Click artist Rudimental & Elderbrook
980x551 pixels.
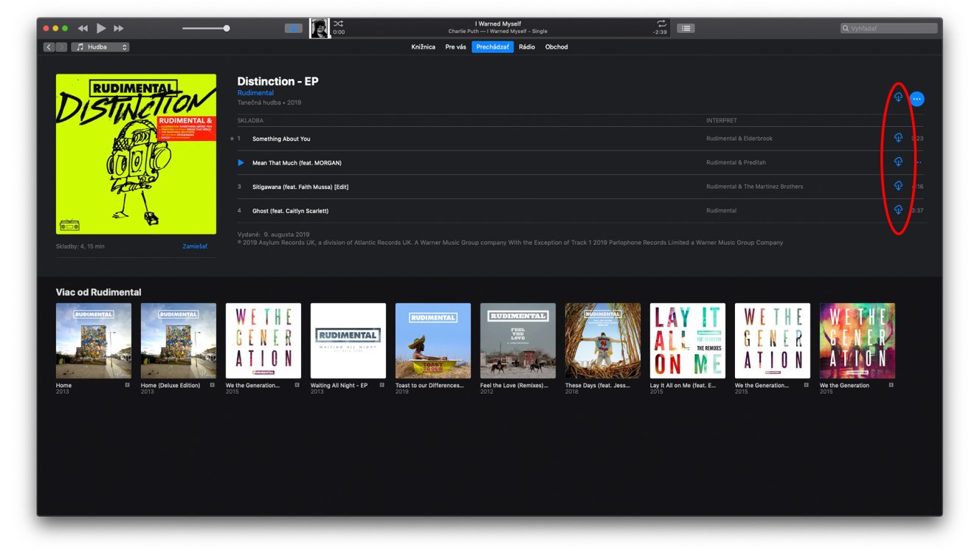click(739, 139)
